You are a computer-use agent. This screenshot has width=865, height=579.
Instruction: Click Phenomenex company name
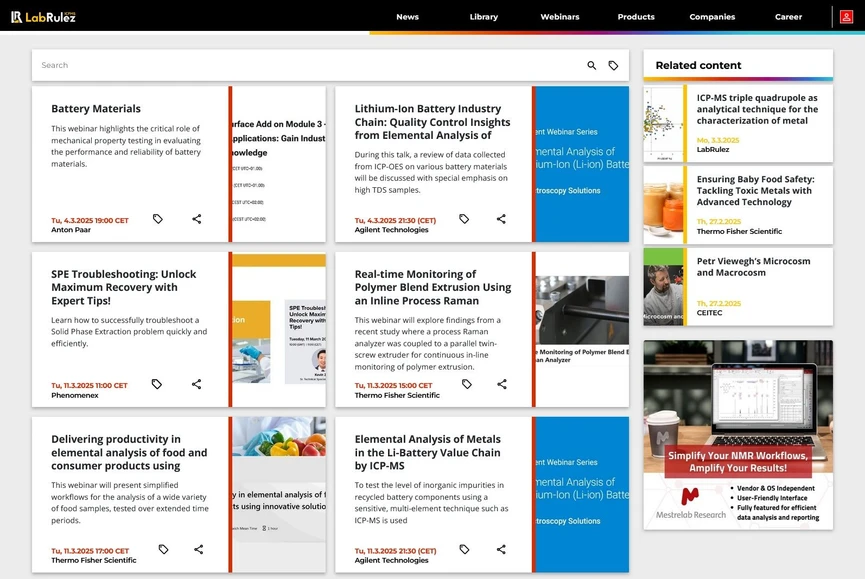click(x=74, y=395)
